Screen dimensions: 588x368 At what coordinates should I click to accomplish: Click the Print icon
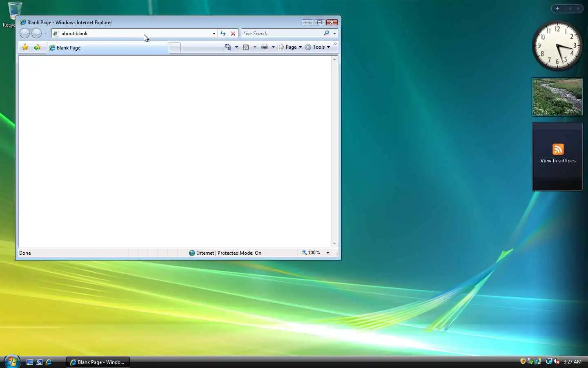click(265, 47)
